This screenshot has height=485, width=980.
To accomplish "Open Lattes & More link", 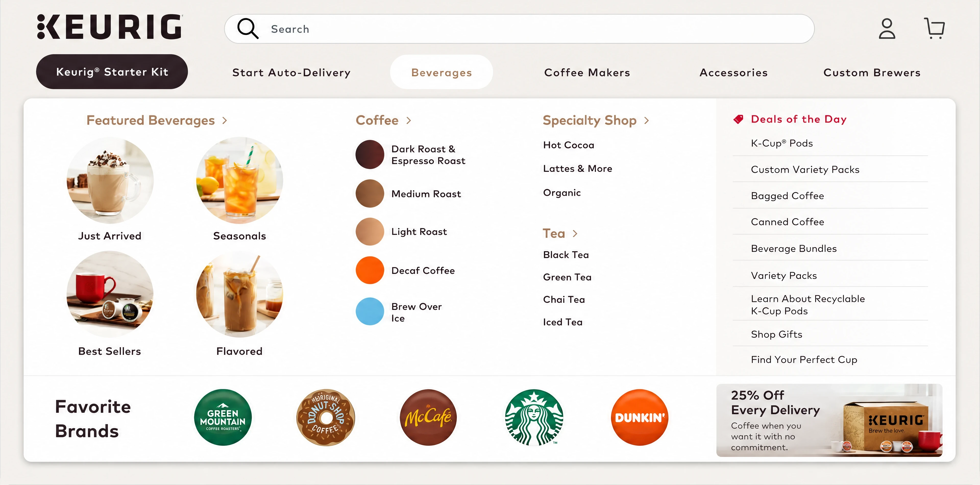I will coord(578,168).
